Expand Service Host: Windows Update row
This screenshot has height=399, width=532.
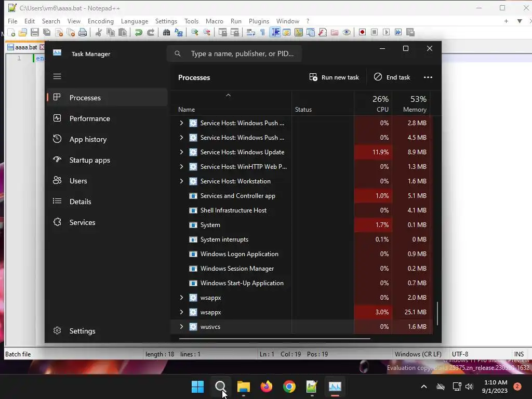coord(181,152)
